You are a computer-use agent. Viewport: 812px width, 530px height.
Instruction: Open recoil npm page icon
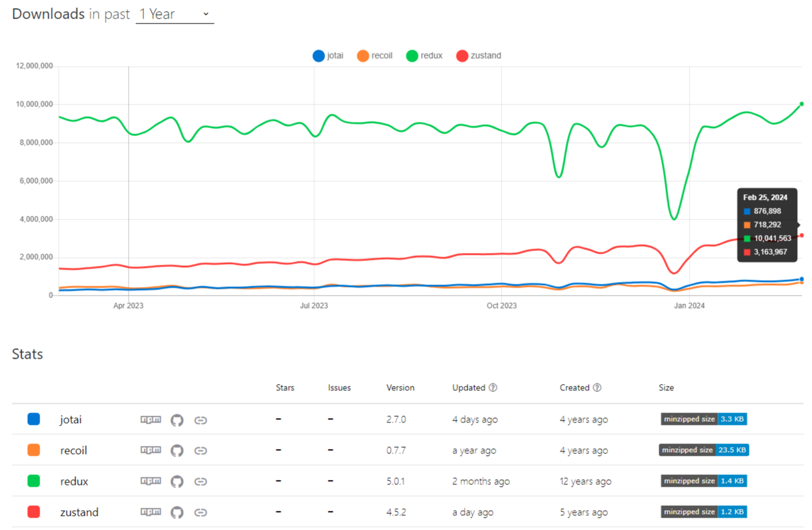(x=151, y=451)
